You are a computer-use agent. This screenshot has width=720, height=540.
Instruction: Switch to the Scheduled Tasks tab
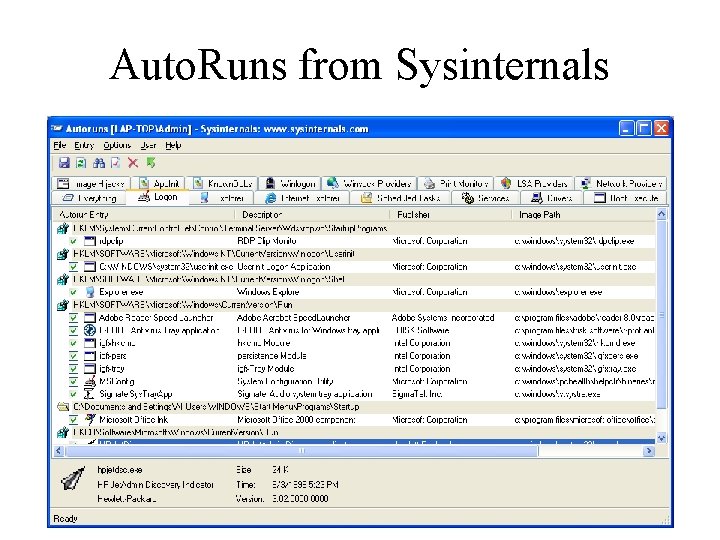(400, 198)
